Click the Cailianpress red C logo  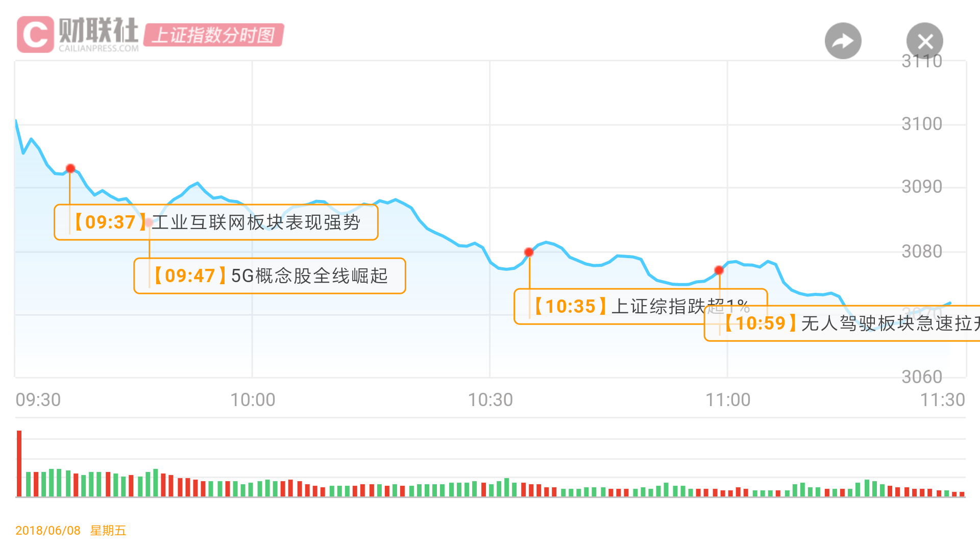pos(35,34)
